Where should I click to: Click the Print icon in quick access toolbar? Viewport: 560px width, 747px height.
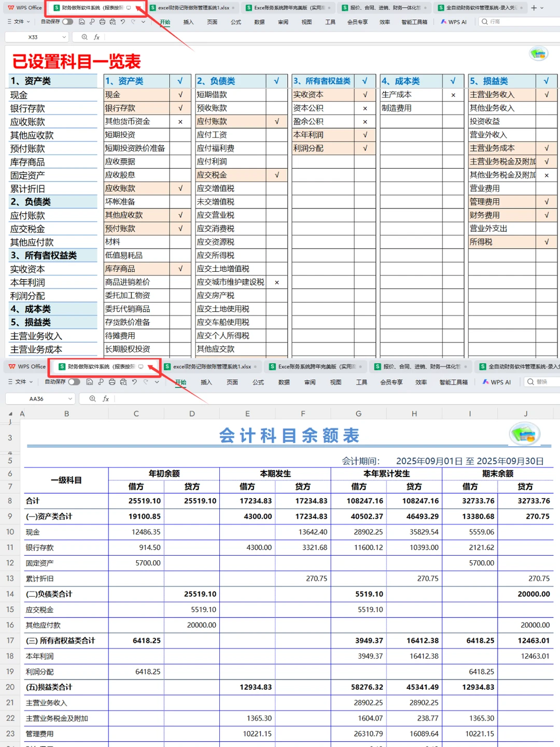[x=102, y=22]
